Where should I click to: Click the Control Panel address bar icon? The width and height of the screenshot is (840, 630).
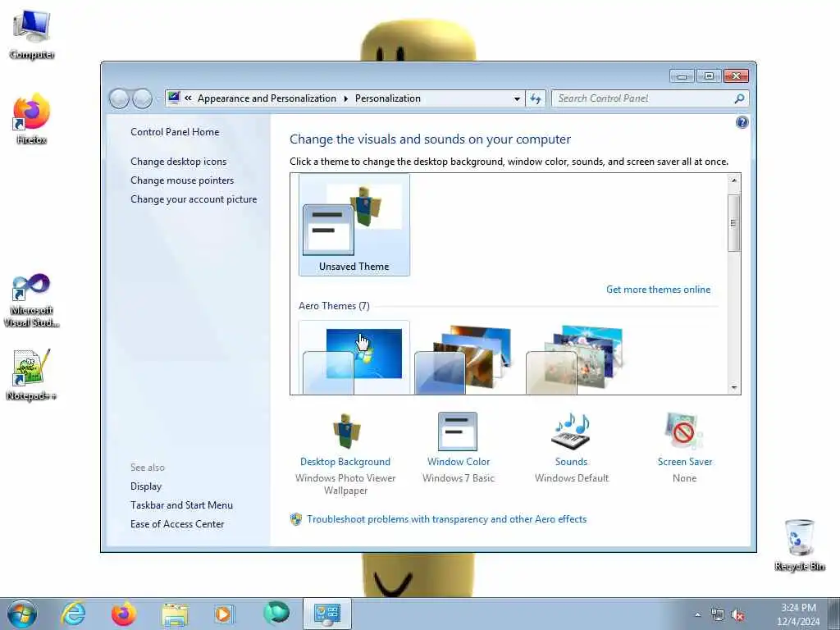coord(174,98)
